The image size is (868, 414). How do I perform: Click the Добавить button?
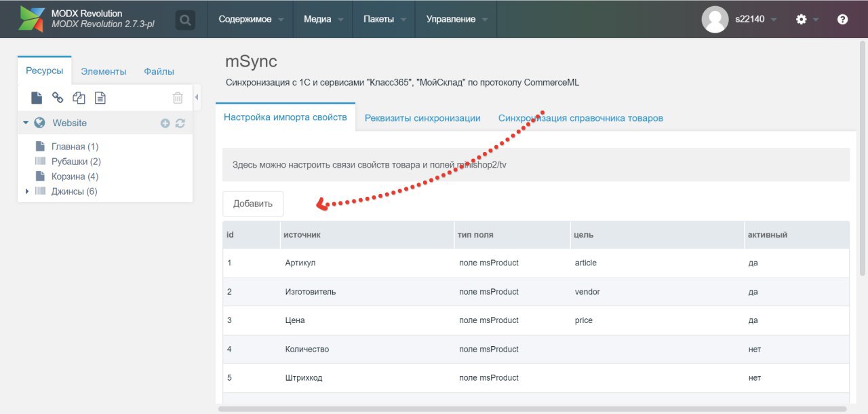coord(253,204)
